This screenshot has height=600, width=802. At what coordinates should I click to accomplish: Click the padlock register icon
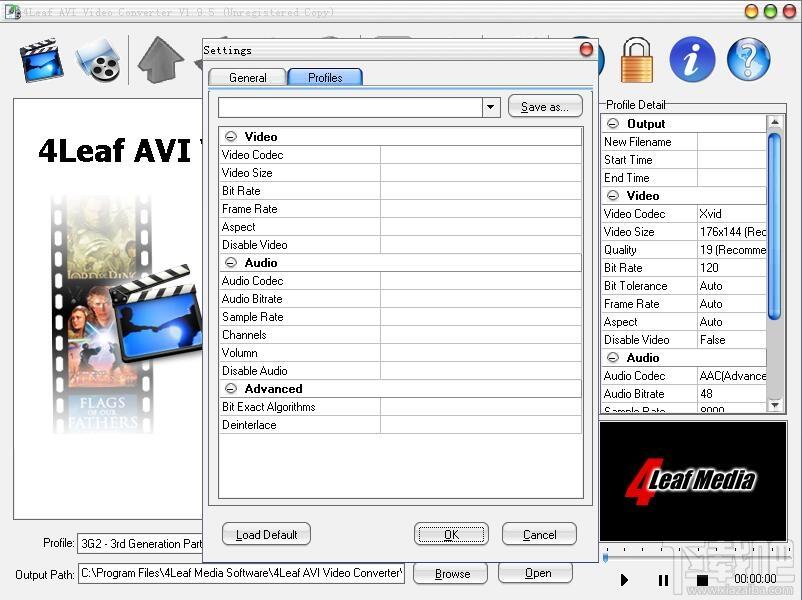tap(636, 60)
